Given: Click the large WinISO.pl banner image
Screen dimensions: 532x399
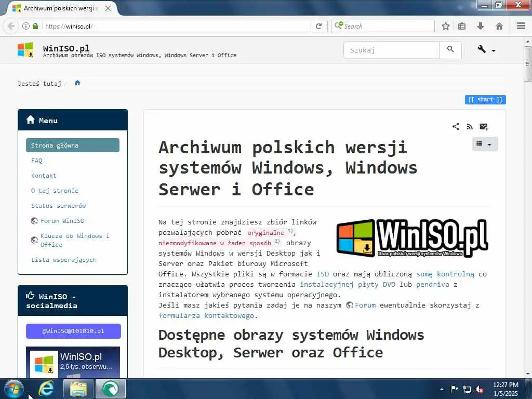Looking at the screenshot, I should [x=412, y=238].
